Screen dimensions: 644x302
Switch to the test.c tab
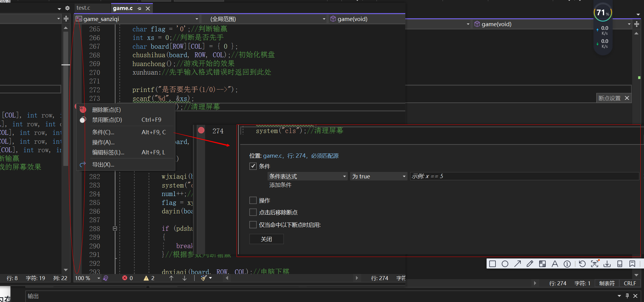83,8
